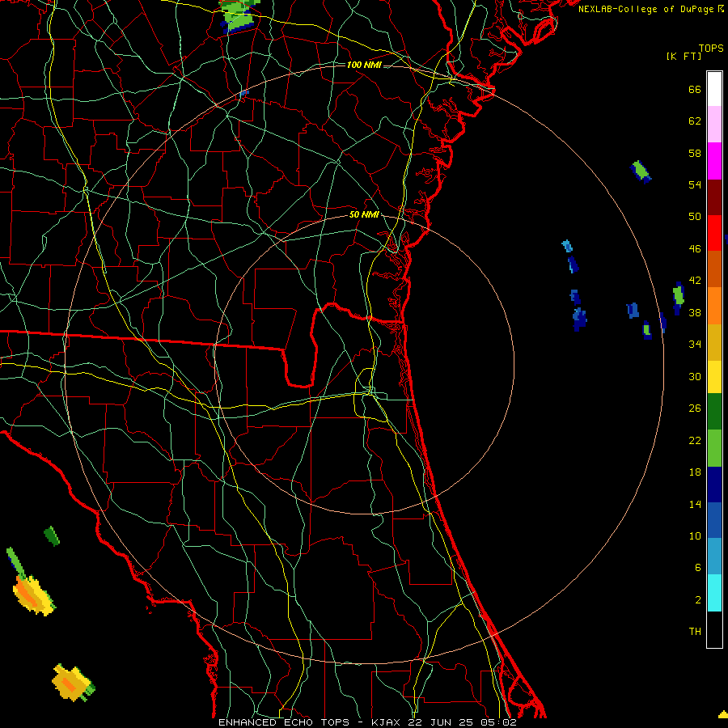Image resolution: width=728 pixels, height=728 pixels.
Task: Click the small dark green echo offshore southwest
Action: pyautogui.click(x=52, y=536)
